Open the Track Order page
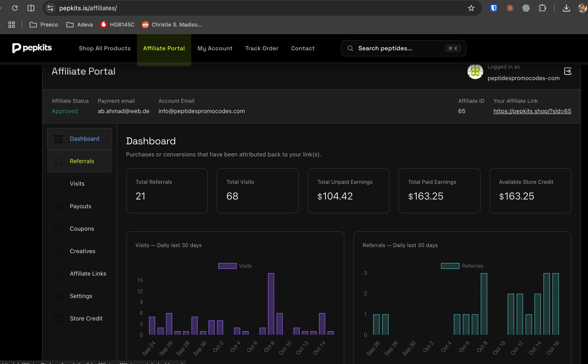Image resolution: width=588 pixels, height=364 pixels. 262,48
